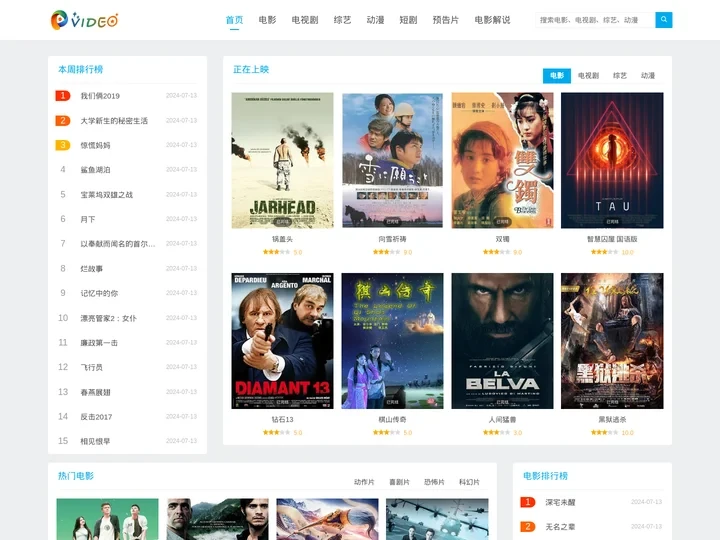This screenshot has width=720, height=540.
Task: Click the 人间猛兽 title link
Action: 502,420
